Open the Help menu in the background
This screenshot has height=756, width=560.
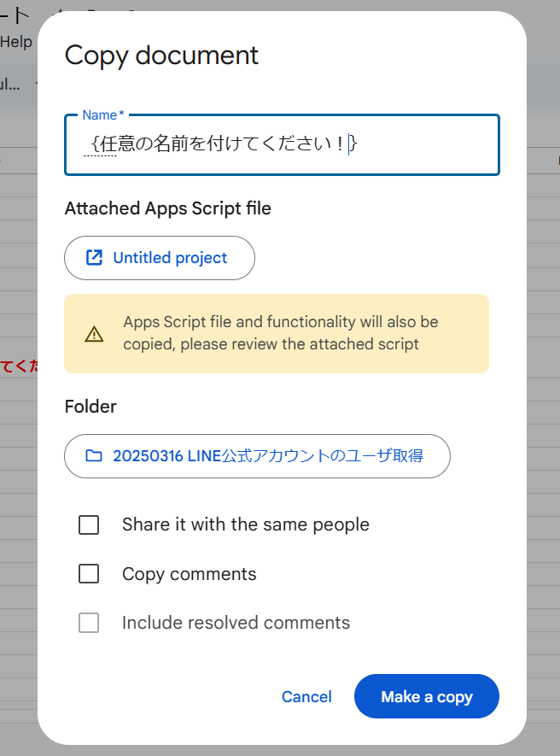(16, 42)
